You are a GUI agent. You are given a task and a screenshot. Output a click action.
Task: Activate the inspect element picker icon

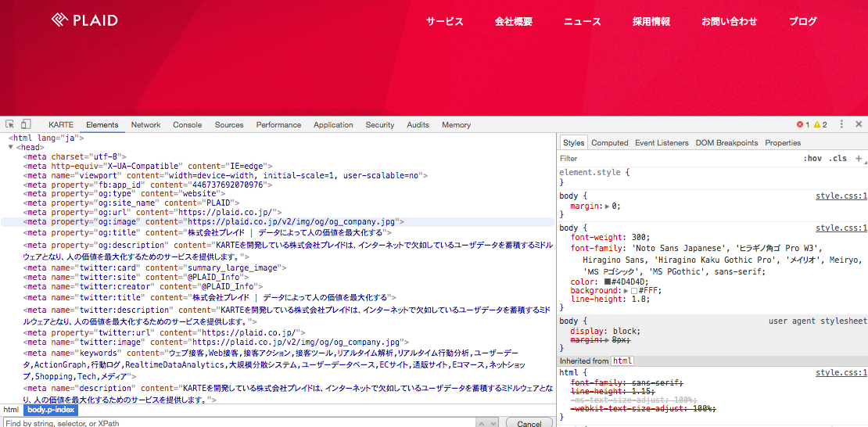(x=10, y=124)
